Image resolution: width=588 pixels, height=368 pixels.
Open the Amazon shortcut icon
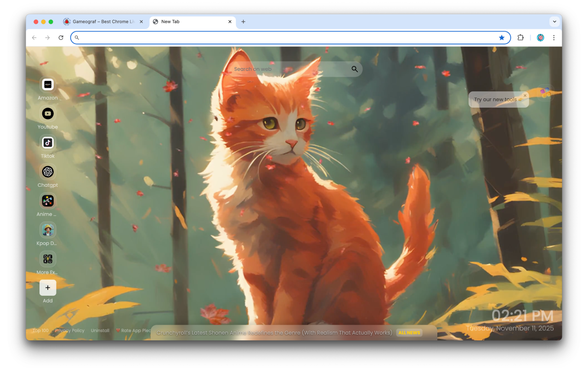[x=48, y=85]
